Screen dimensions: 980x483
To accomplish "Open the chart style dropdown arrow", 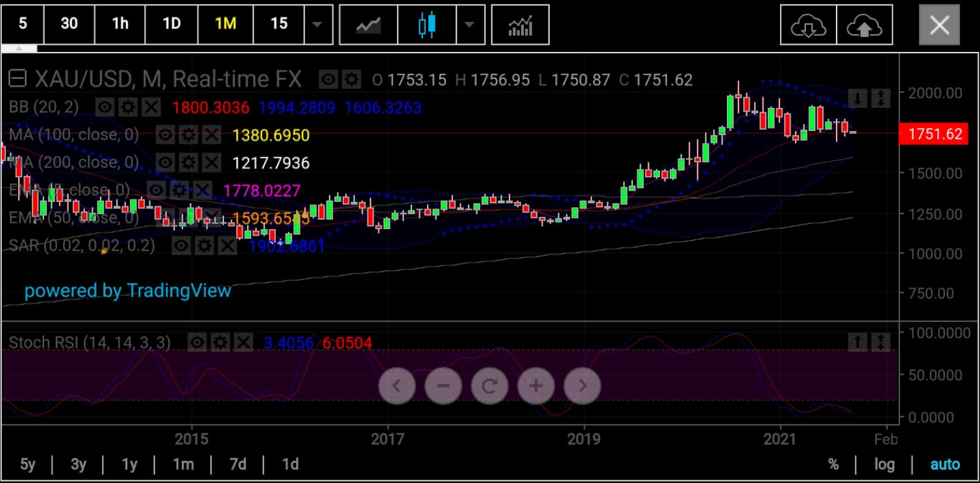I will (x=470, y=25).
